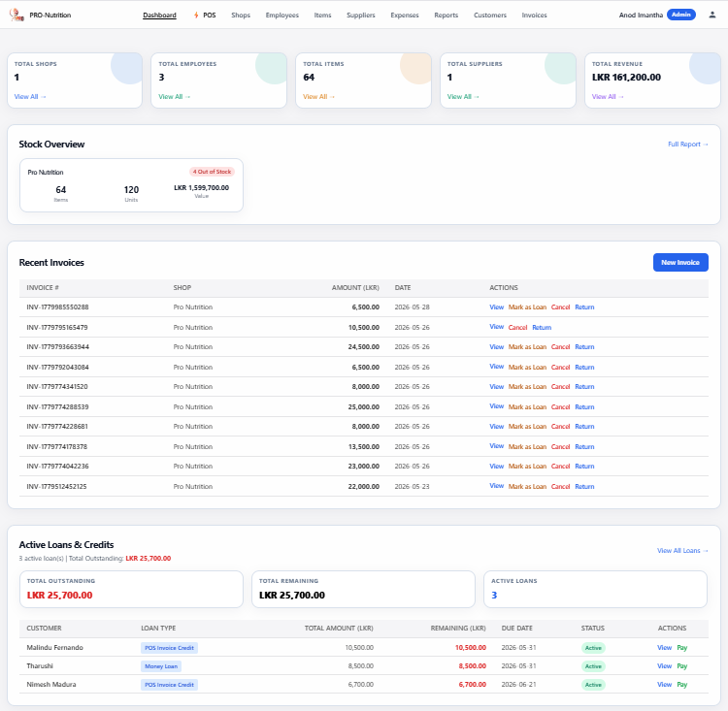Select the LKR 1,599,700.00 stock value
The image size is (728, 711).
(202, 187)
